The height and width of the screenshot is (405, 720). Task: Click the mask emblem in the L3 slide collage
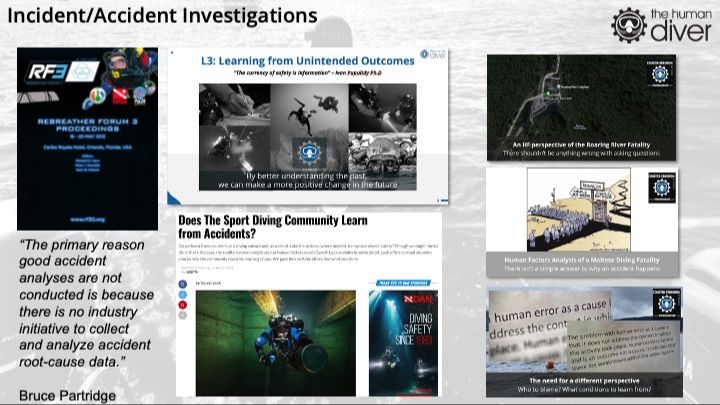[309, 153]
